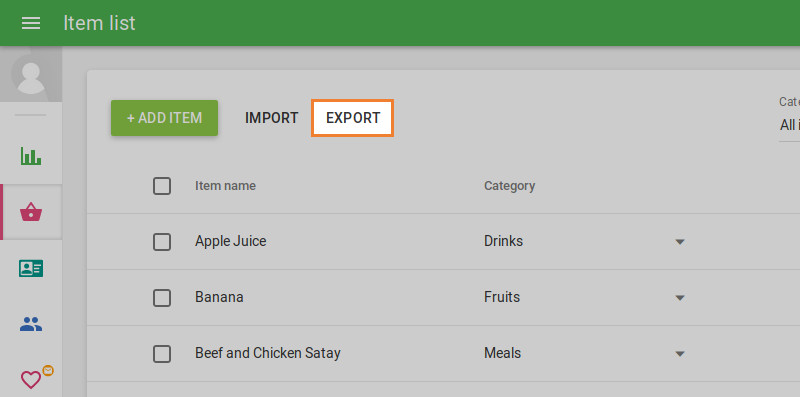Open the reports bar chart icon
The width and height of the screenshot is (800, 397).
coord(31,156)
